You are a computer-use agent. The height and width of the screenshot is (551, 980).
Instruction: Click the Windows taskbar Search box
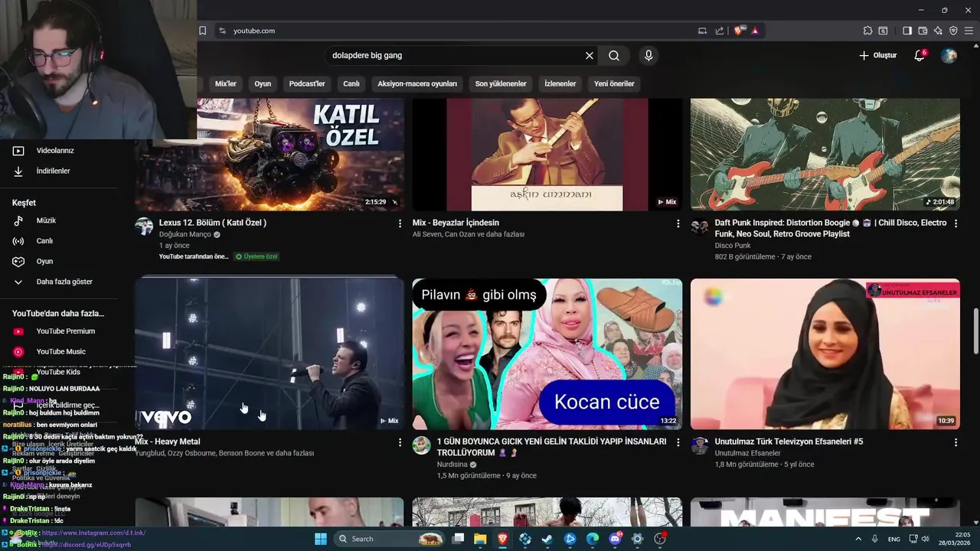390,539
